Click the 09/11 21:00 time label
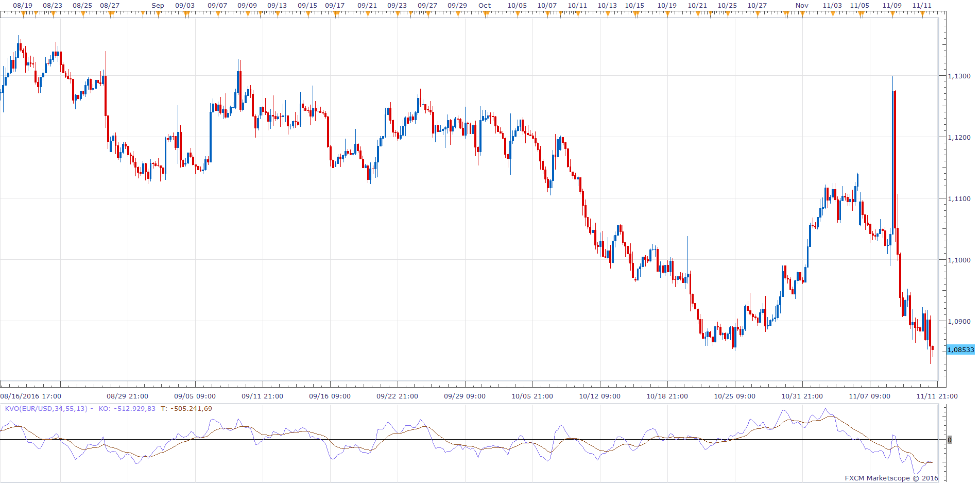Screen dimensions: 980x483 click(x=262, y=396)
